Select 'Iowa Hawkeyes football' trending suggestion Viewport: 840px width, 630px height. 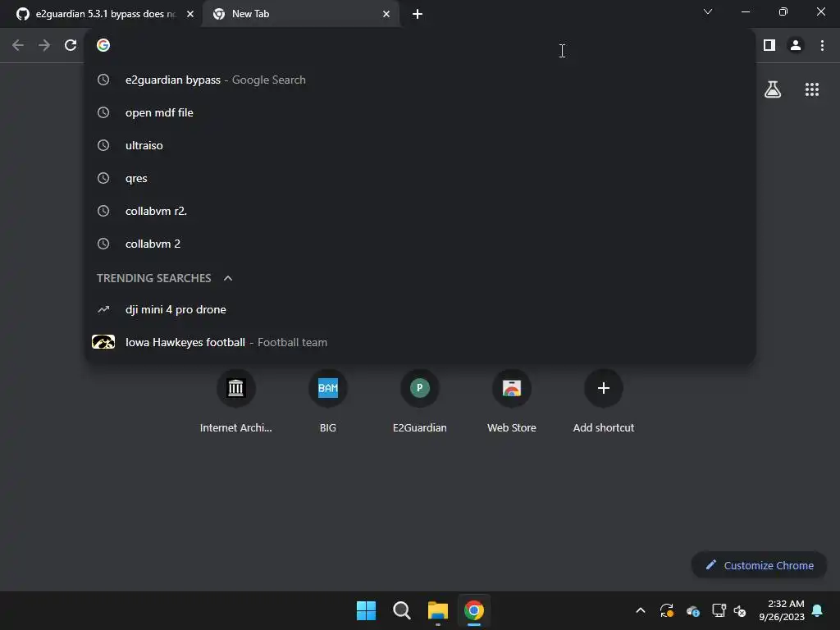coord(420,342)
